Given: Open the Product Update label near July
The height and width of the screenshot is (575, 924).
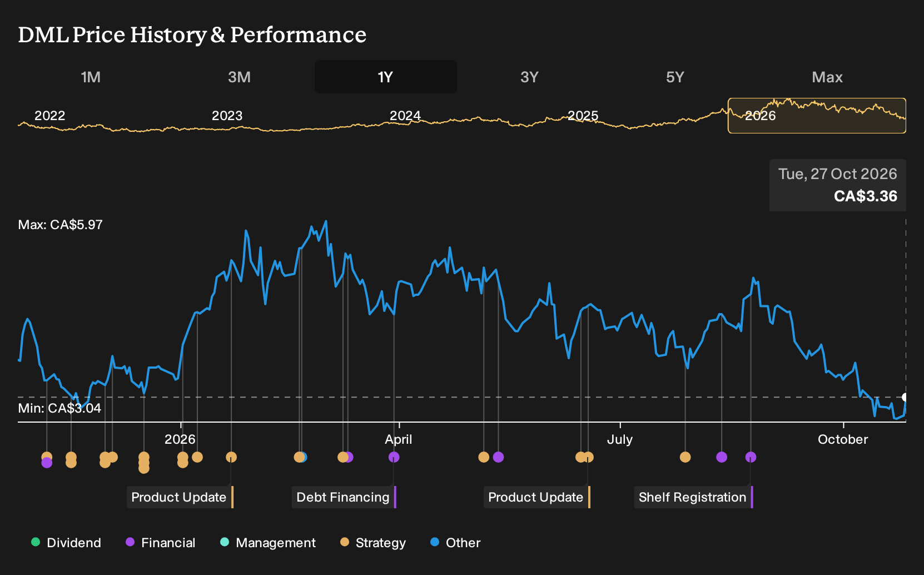Looking at the screenshot, I should pyautogui.click(x=536, y=497).
